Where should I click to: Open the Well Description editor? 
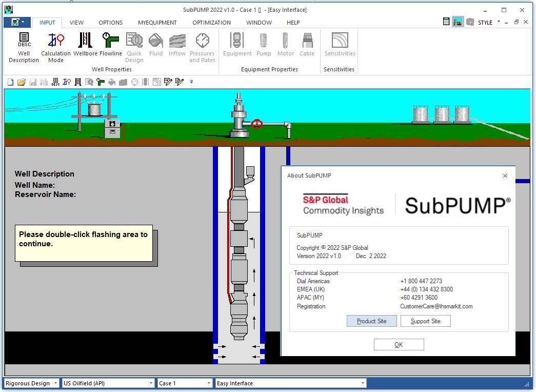click(x=23, y=46)
